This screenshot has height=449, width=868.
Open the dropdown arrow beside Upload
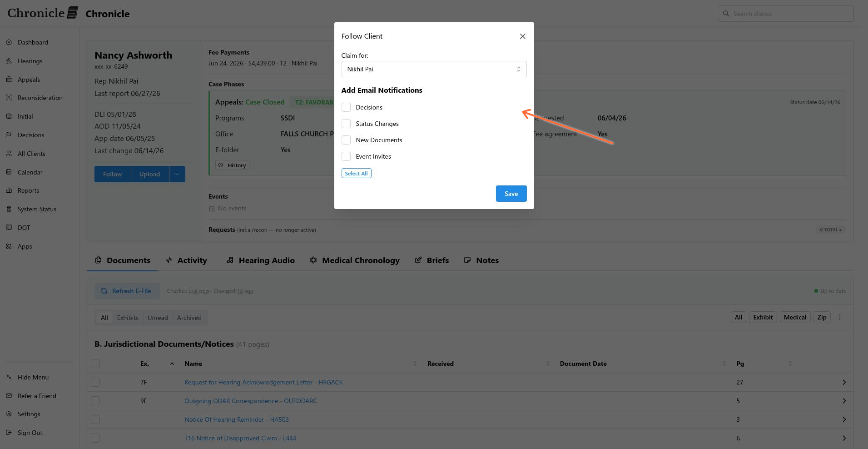point(177,174)
